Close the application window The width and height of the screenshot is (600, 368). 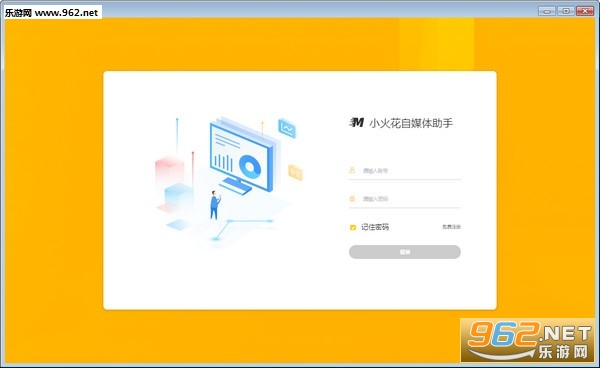585,11
